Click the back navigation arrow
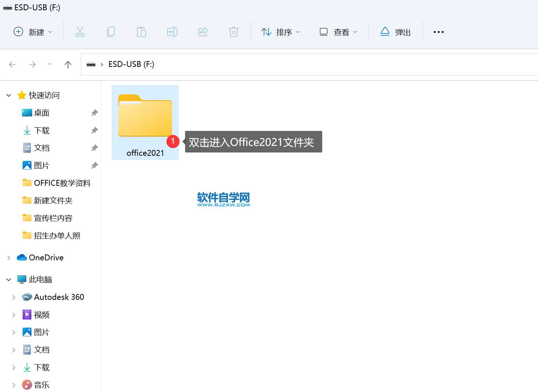 (x=12, y=65)
